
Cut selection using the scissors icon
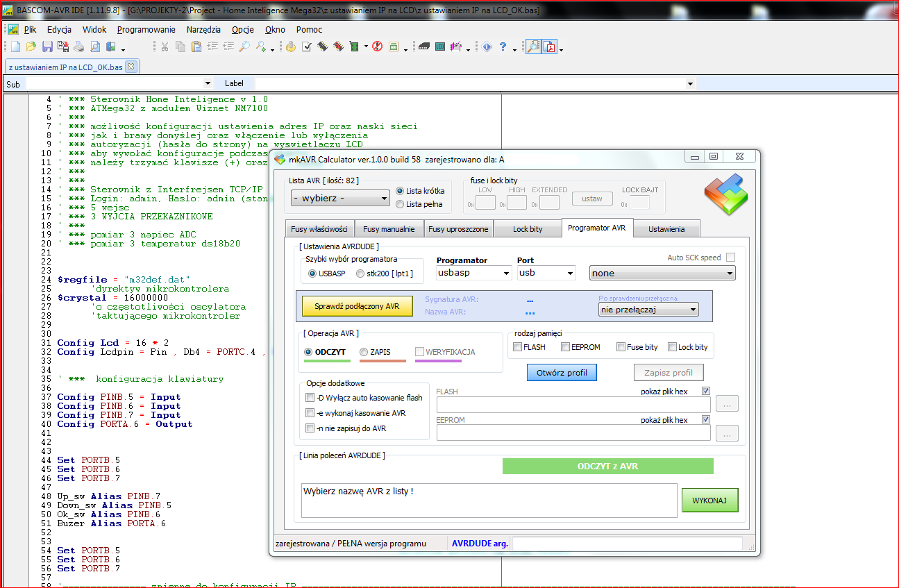(165, 47)
